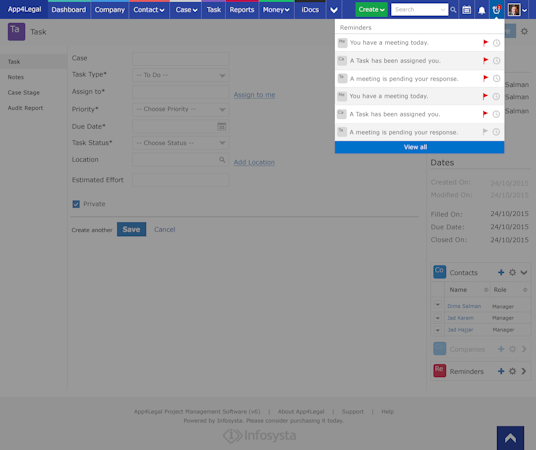536x450 pixels.
Task: Open gear settings in Reminders panel
Action: [x=512, y=371]
